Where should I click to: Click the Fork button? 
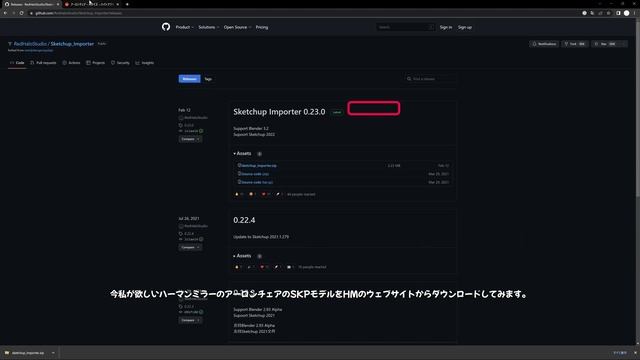[x=575, y=44]
